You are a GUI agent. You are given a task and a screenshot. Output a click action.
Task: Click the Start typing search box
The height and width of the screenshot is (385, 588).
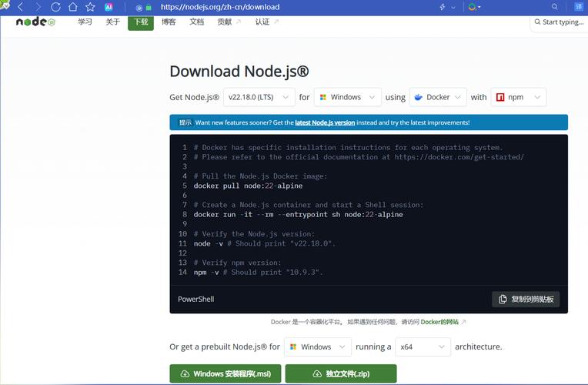pyautogui.click(x=559, y=22)
